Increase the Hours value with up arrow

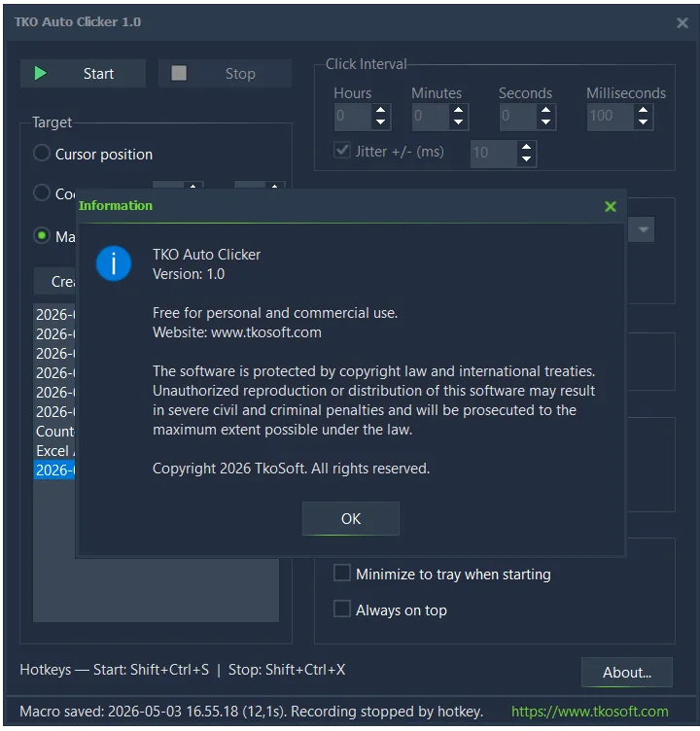click(x=380, y=110)
